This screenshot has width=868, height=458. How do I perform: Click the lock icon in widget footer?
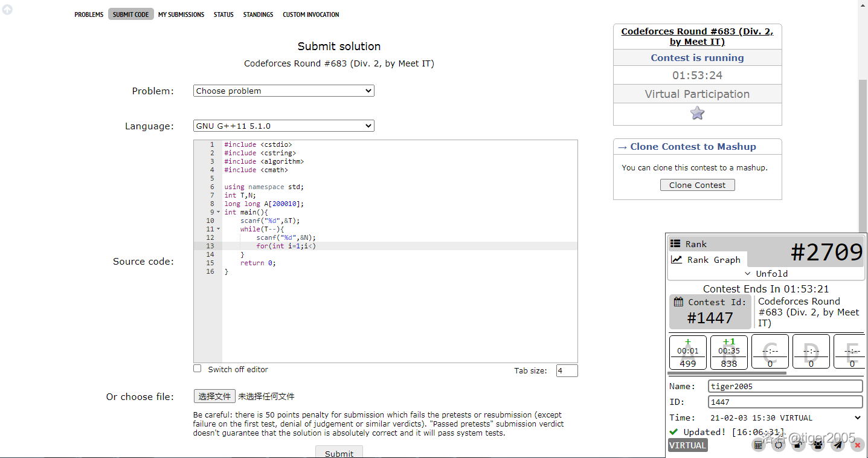(799, 445)
